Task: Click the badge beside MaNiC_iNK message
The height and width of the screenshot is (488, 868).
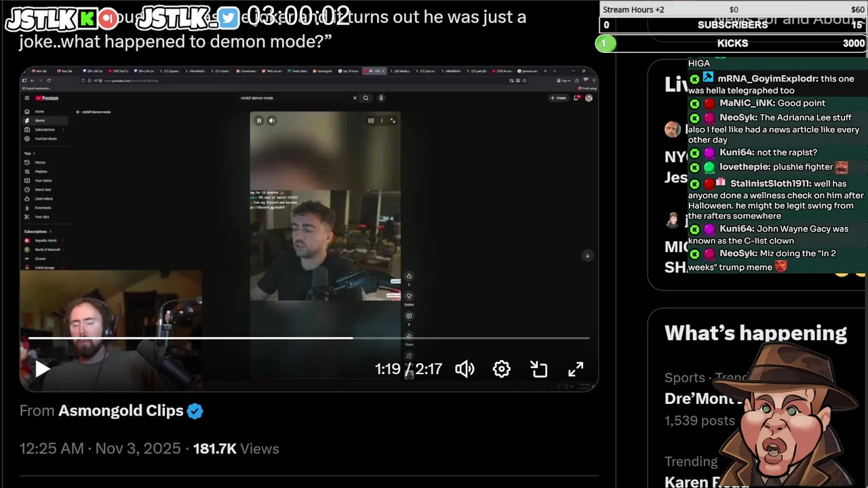Action: [x=709, y=104]
